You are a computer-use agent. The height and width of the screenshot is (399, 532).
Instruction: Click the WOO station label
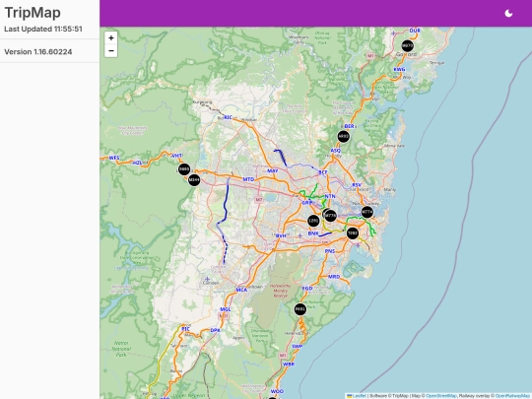277,391
